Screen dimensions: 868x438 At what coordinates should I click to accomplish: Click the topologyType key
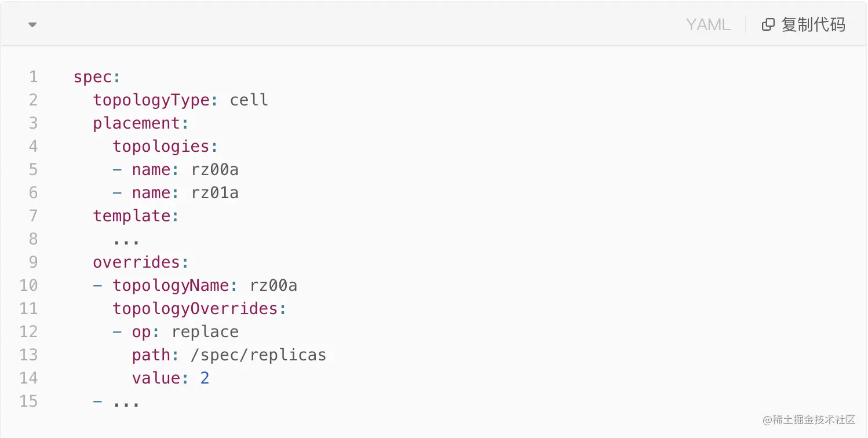click(152, 100)
